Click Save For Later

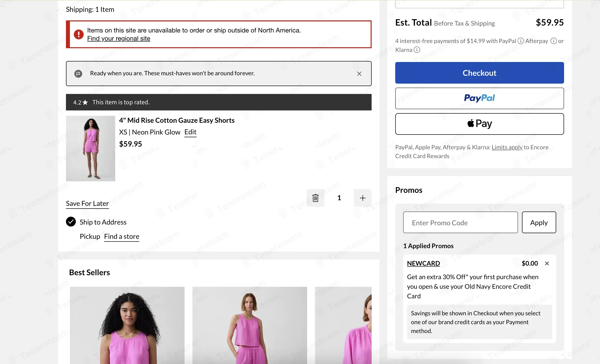point(87,203)
